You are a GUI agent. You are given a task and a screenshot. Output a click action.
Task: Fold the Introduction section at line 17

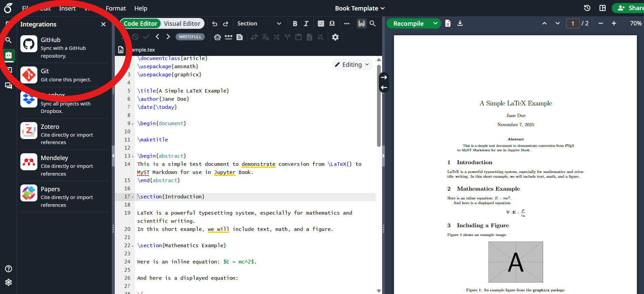point(133,197)
